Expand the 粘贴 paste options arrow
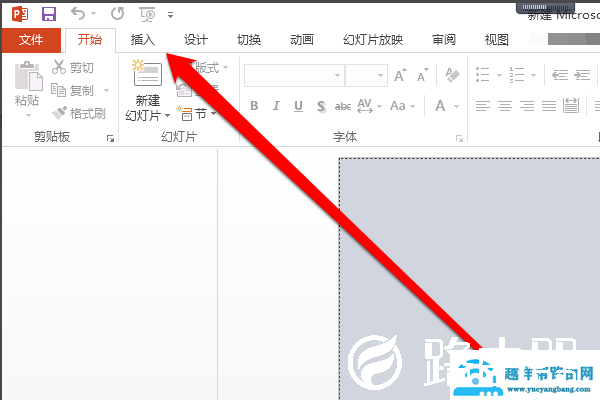This screenshot has width=600, height=400. click(x=28, y=115)
